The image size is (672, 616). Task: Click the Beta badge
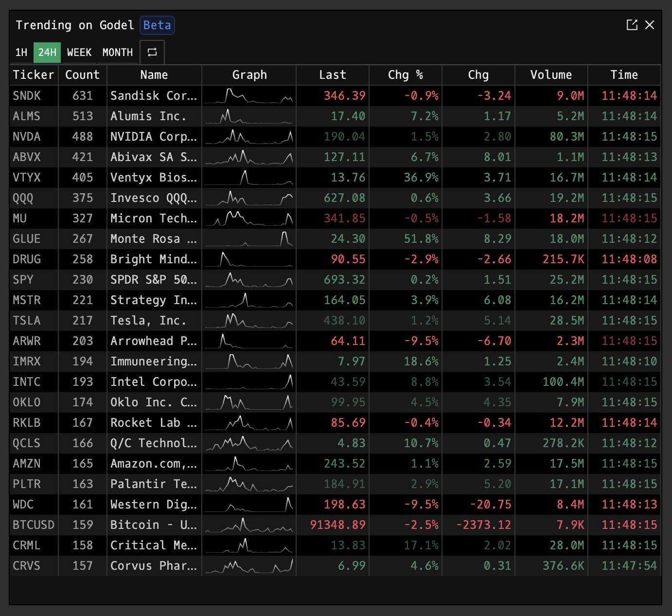pyautogui.click(x=157, y=25)
